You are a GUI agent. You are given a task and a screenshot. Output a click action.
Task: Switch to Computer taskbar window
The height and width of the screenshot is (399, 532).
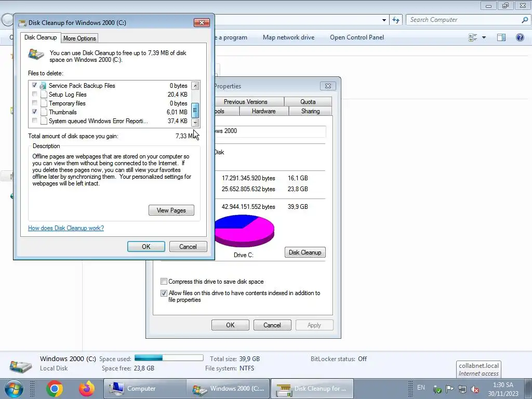point(145,389)
